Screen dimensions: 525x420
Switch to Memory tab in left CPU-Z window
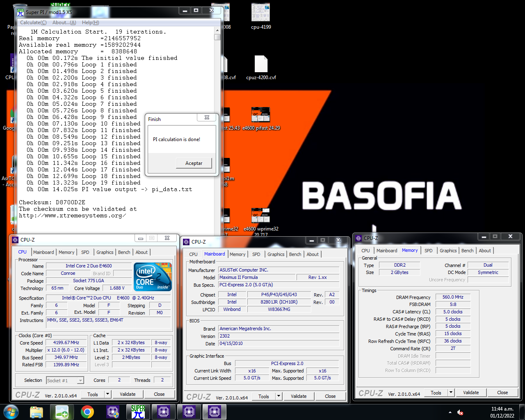coord(66,252)
